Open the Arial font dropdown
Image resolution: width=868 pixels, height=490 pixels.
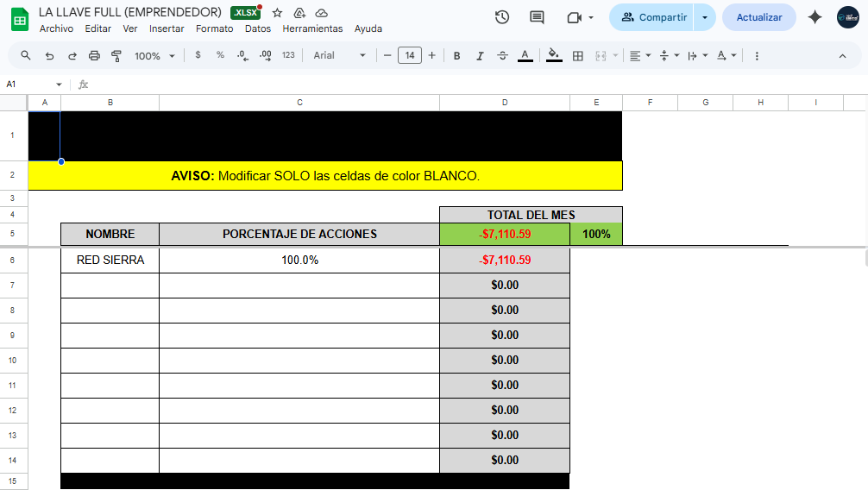coord(339,55)
